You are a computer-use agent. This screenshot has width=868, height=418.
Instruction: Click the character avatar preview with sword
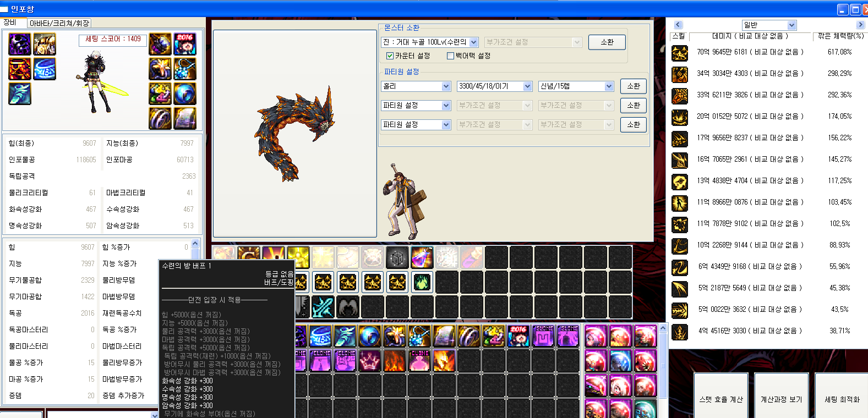(102, 81)
